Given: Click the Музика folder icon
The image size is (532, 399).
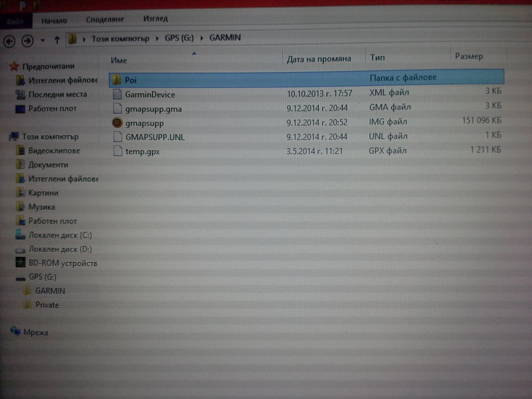Looking at the screenshot, I should [x=20, y=207].
